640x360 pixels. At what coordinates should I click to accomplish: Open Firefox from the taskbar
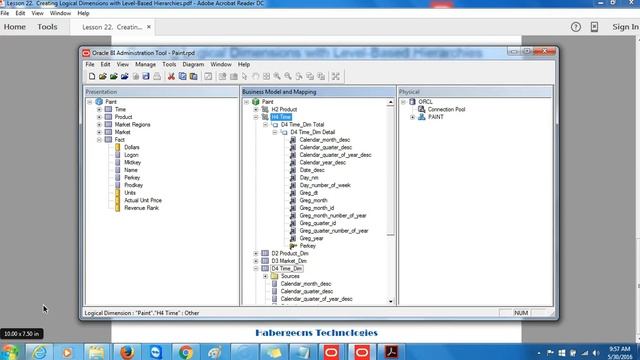point(127,352)
